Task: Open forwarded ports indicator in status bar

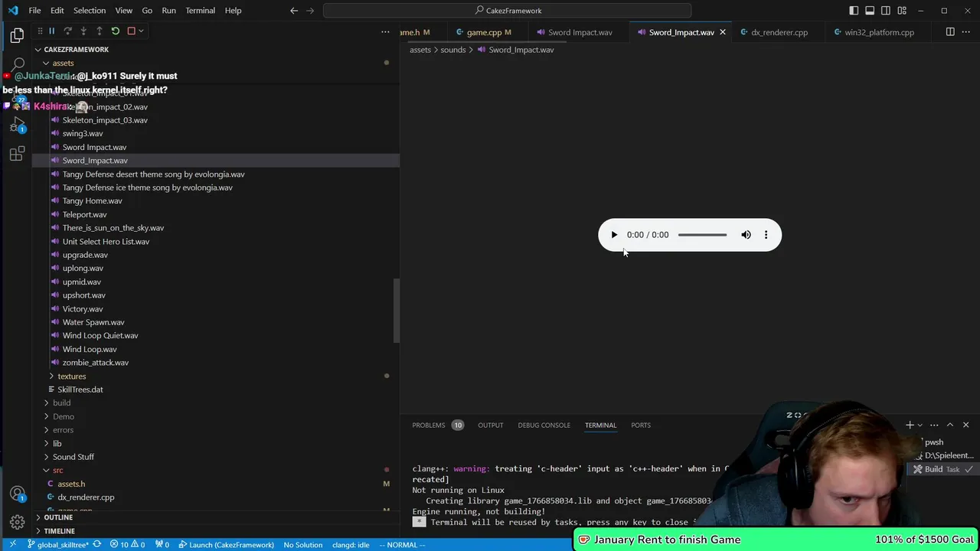Action: 162,545
